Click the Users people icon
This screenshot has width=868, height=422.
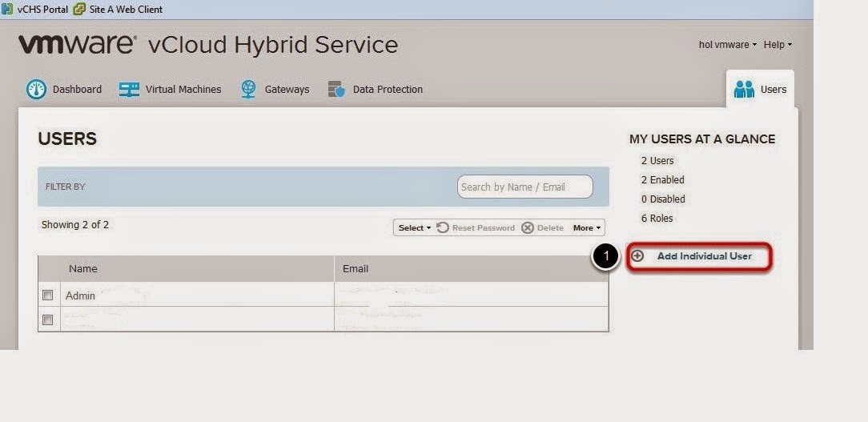[x=744, y=89]
